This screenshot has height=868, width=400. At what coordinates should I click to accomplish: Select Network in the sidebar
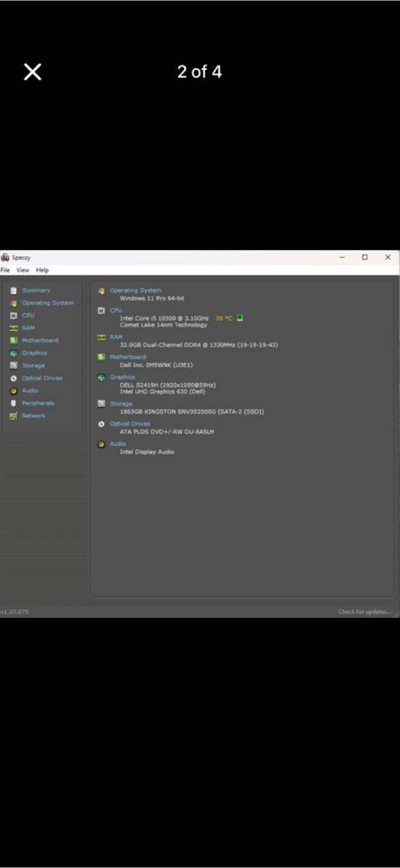pyautogui.click(x=34, y=416)
